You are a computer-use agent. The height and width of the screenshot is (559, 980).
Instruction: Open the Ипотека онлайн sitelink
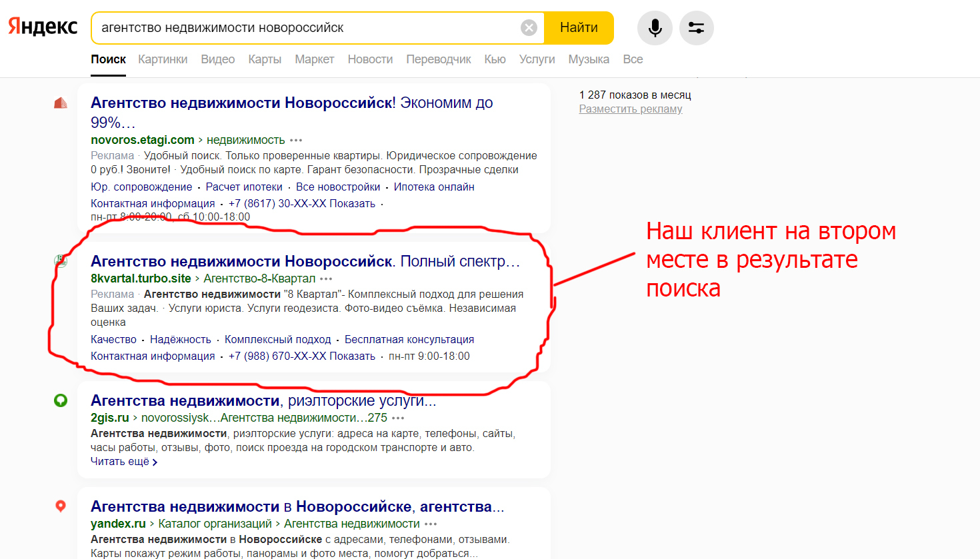click(434, 187)
